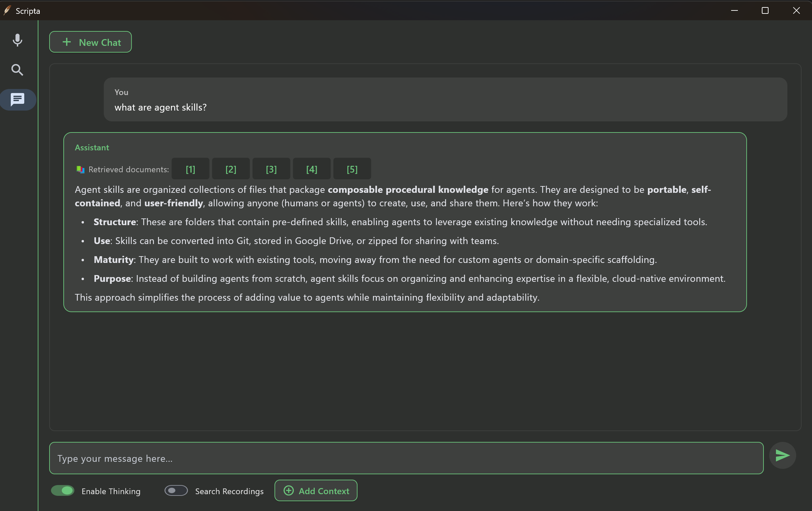Click the user message 'what are agent skills?'

click(x=160, y=107)
